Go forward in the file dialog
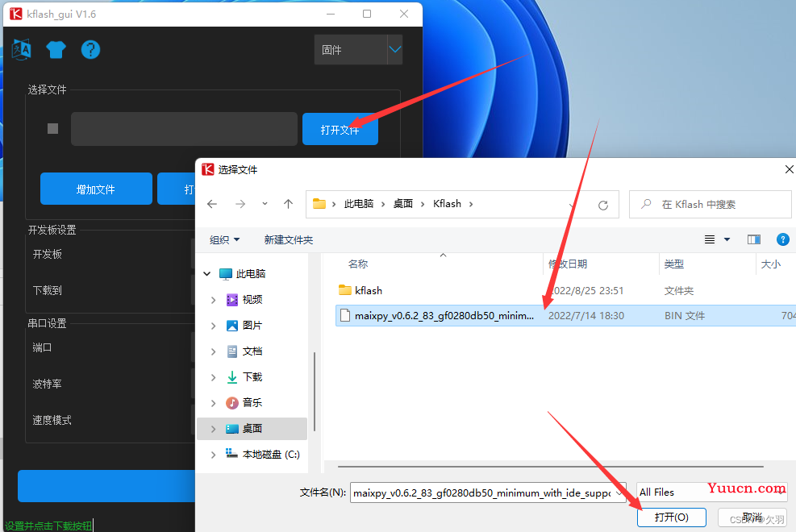This screenshot has height=532, width=796. 240,204
